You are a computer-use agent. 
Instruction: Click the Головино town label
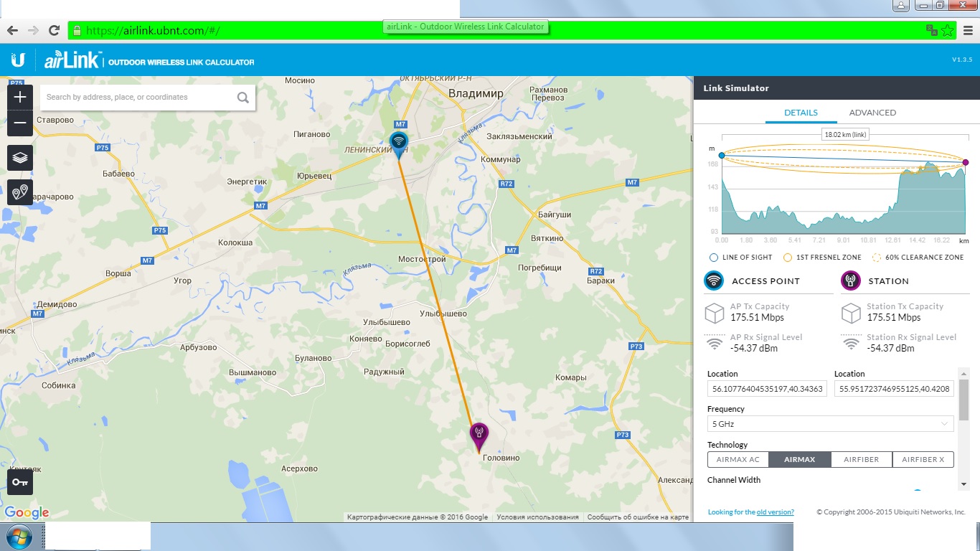tap(501, 458)
